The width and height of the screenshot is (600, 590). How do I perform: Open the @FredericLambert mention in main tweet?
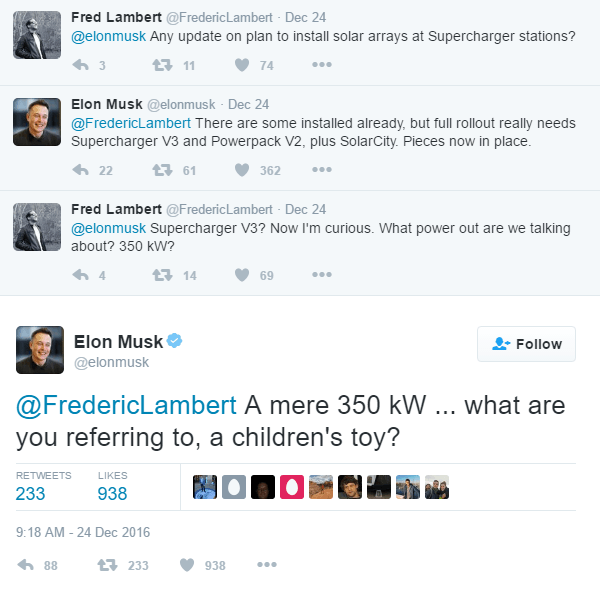126,405
